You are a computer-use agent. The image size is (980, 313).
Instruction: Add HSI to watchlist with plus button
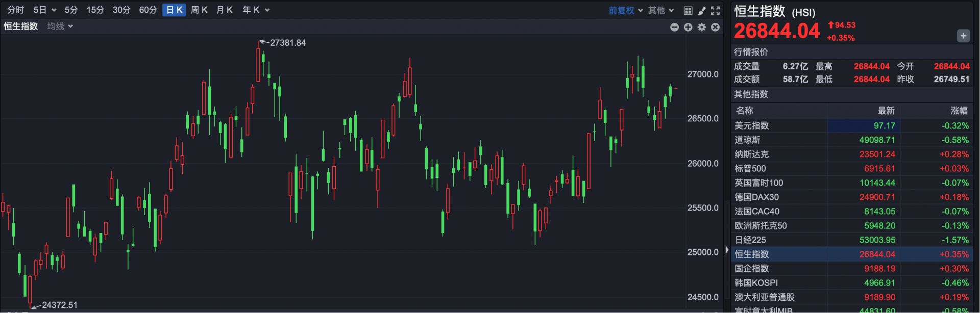(x=963, y=36)
